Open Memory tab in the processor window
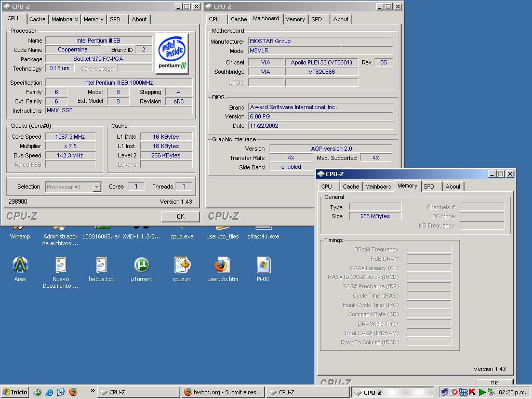Viewport: 532px width, 399px height. 94,19
